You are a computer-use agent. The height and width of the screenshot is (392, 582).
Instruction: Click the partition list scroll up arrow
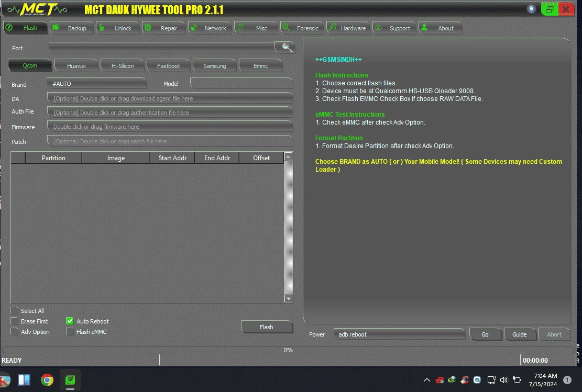click(289, 156)
